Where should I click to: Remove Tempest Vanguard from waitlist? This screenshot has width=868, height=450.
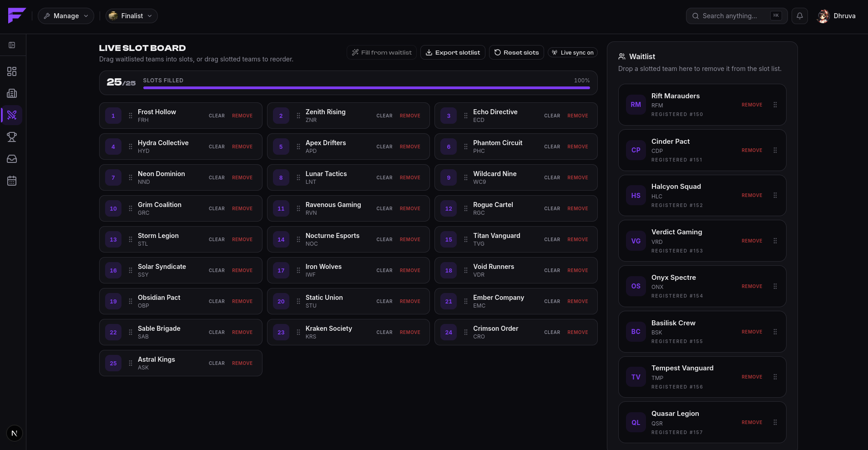click(752, 377)
